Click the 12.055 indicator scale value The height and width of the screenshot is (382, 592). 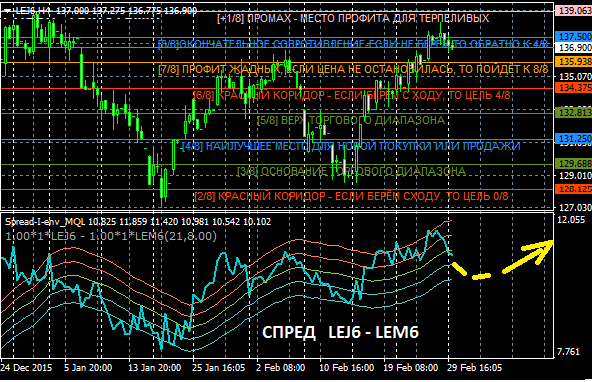[x=571, y=220]
